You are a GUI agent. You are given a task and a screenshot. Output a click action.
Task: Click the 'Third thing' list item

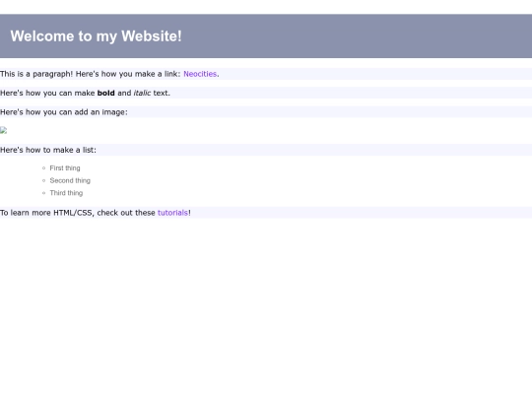click(66, 193)
